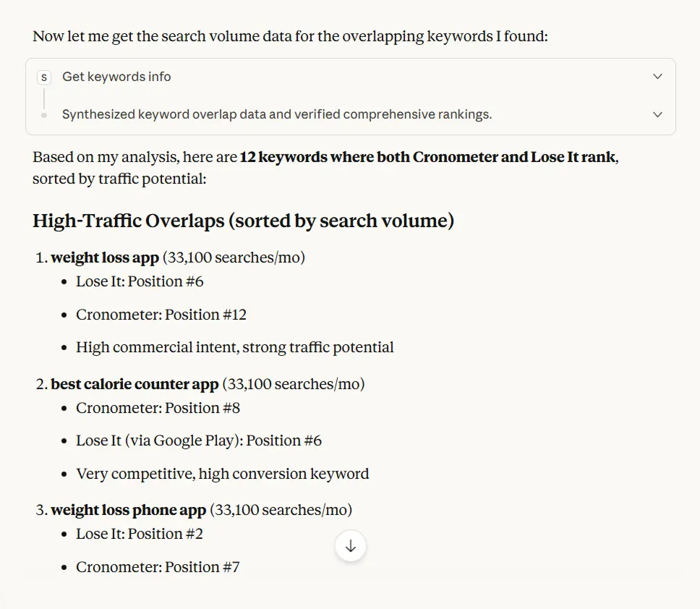Click the "S" tool icon beside Get keywords info

[x=44, y=77]
